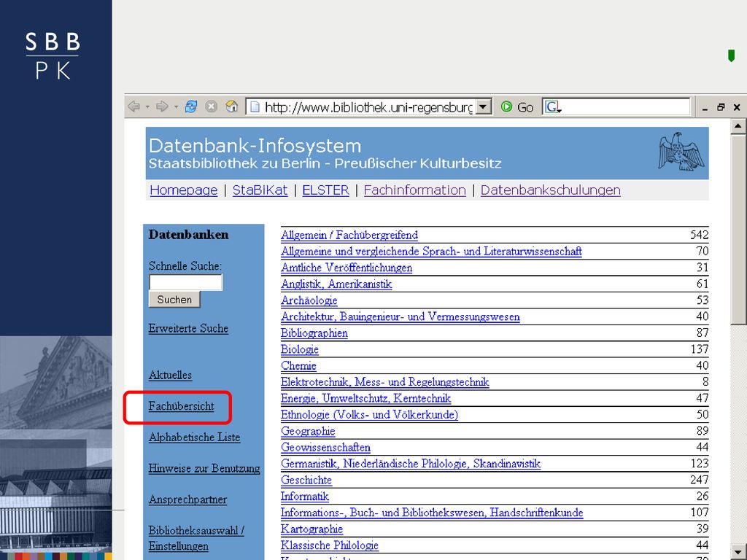Open the Chemie subject
Screen dimensions: 747x560
(x=298, y=366)
